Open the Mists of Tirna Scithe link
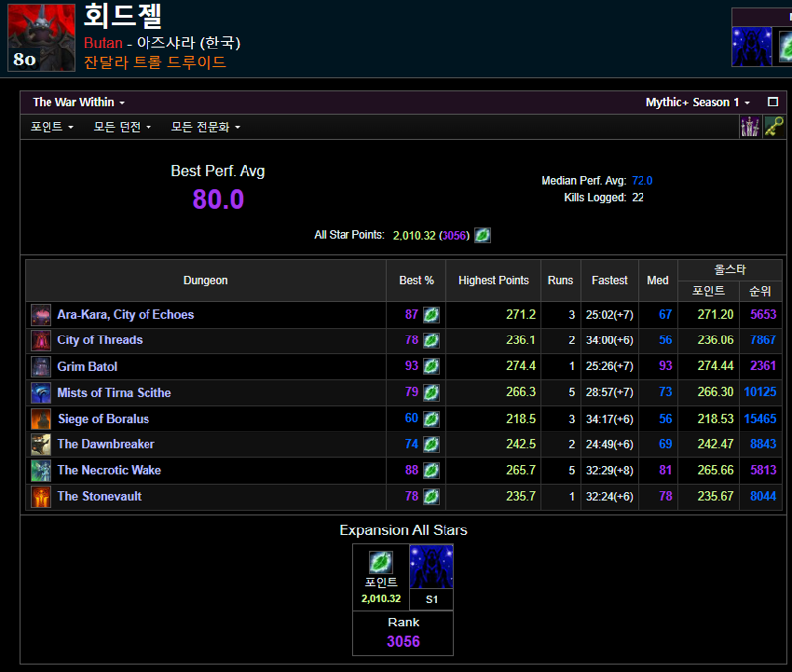The image size is (792, 672). pos(114,393)
